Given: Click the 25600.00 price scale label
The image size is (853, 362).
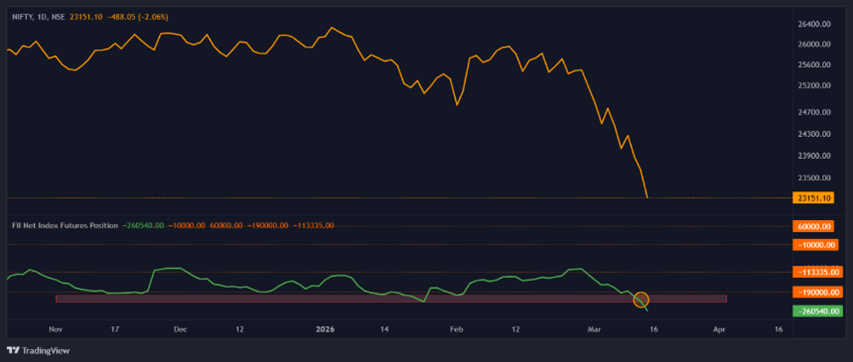Looking at the screenshot, I should [x=814, y=65].
